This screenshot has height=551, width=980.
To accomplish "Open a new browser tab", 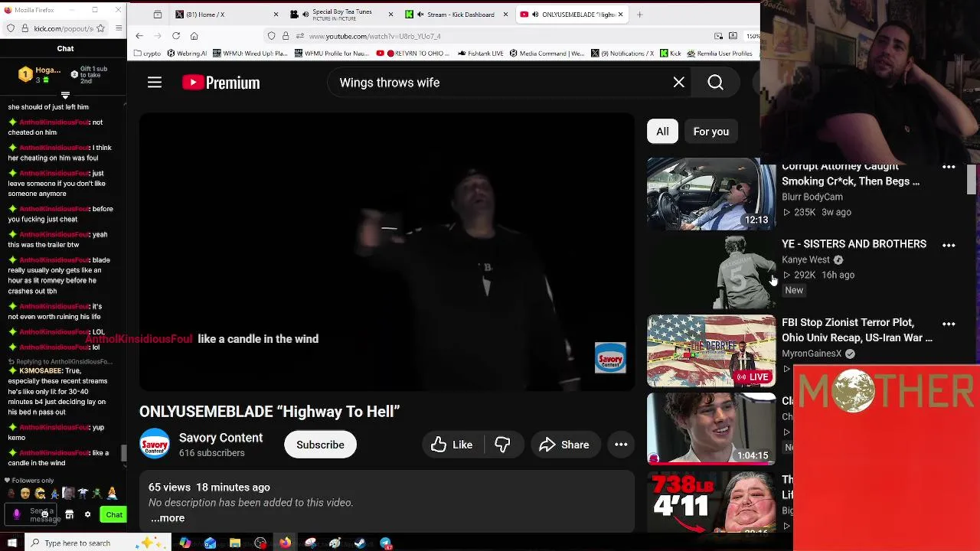I will (640, 15).
